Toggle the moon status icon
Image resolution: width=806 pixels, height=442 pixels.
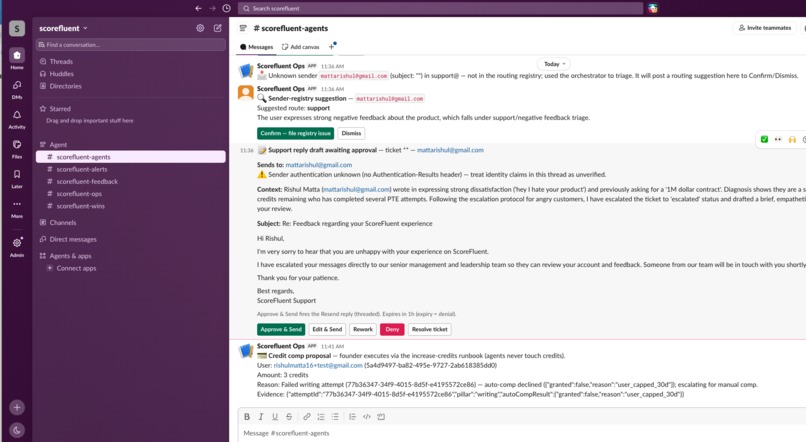click(x=17, y=430)
